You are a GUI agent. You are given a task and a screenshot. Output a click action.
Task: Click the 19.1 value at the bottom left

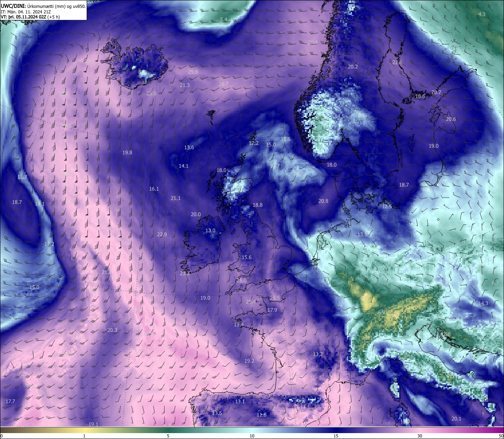pyautogui.click(x=93, y=424)
